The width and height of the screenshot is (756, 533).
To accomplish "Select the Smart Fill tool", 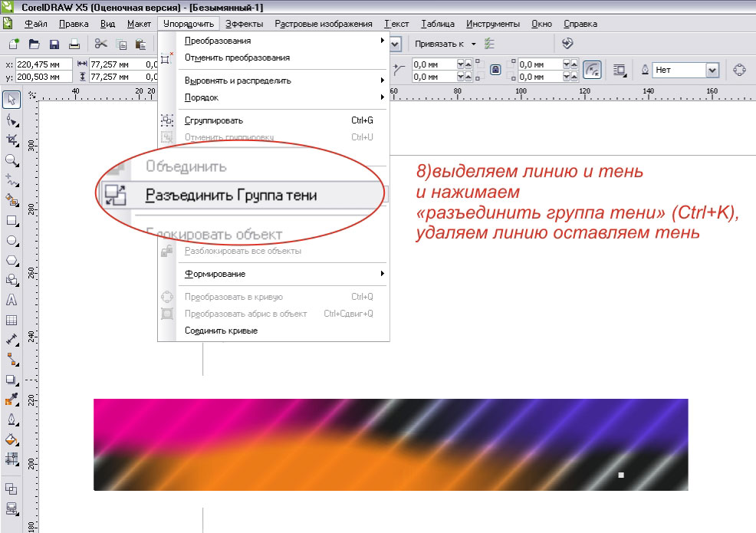I will tap(12, 199).
